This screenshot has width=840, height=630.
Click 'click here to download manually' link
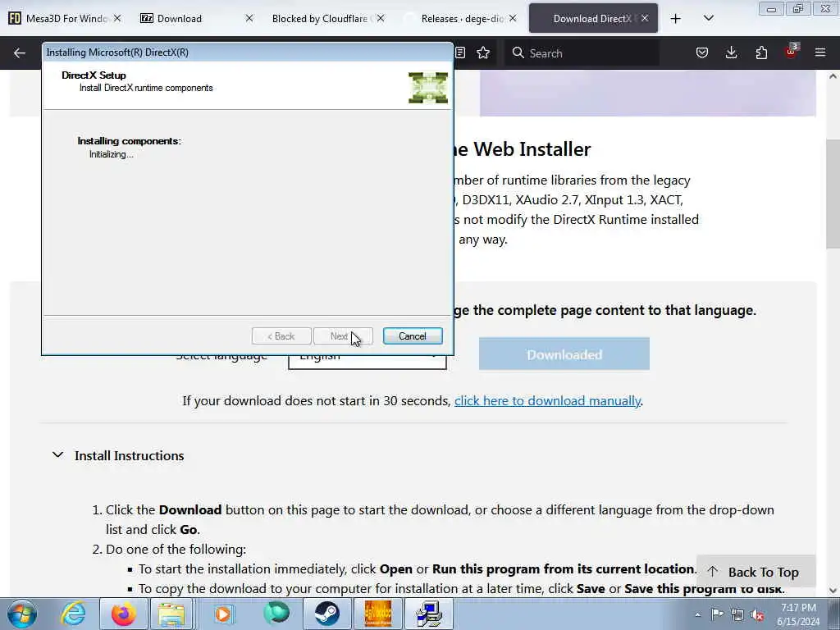(x=547, y=400)
